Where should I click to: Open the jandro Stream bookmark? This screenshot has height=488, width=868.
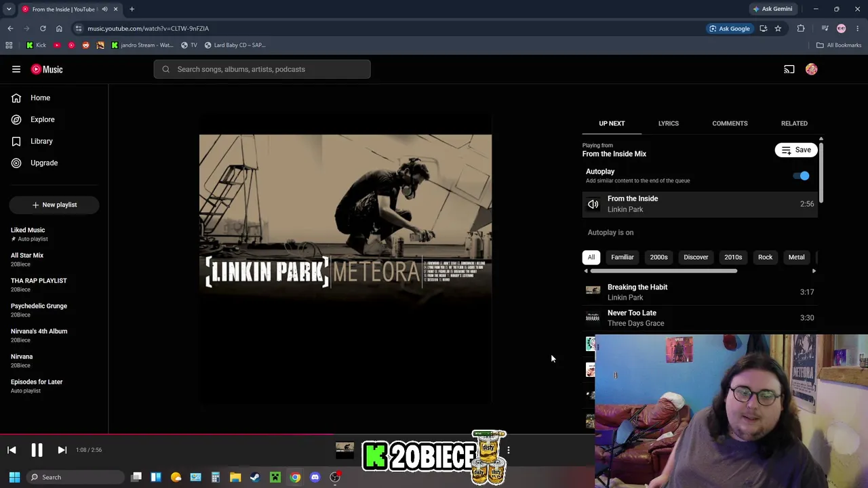(x=142, y=45)
